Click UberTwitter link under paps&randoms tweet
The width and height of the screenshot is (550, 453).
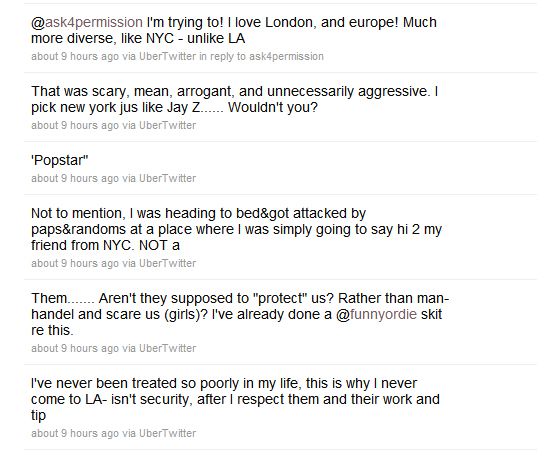tap(168, 263)
